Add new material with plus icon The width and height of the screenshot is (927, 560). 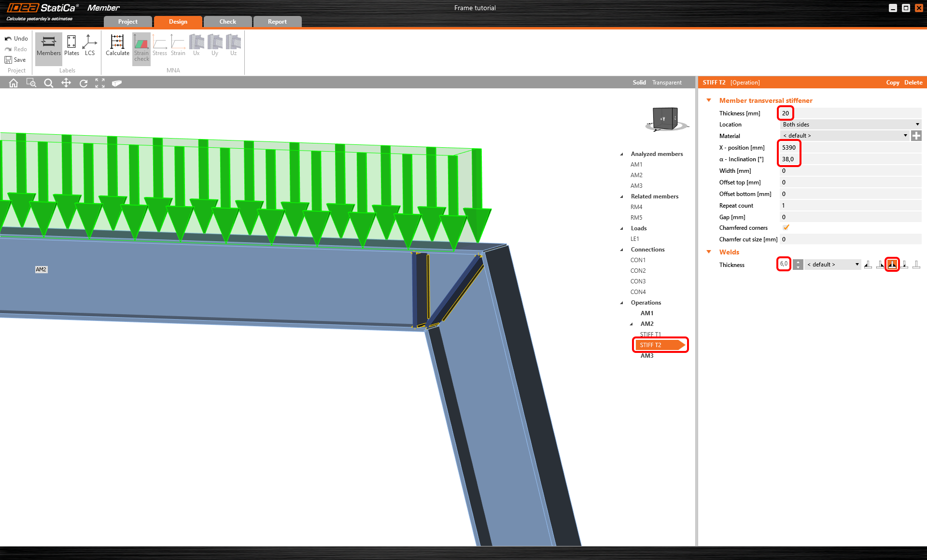(916, 136)
